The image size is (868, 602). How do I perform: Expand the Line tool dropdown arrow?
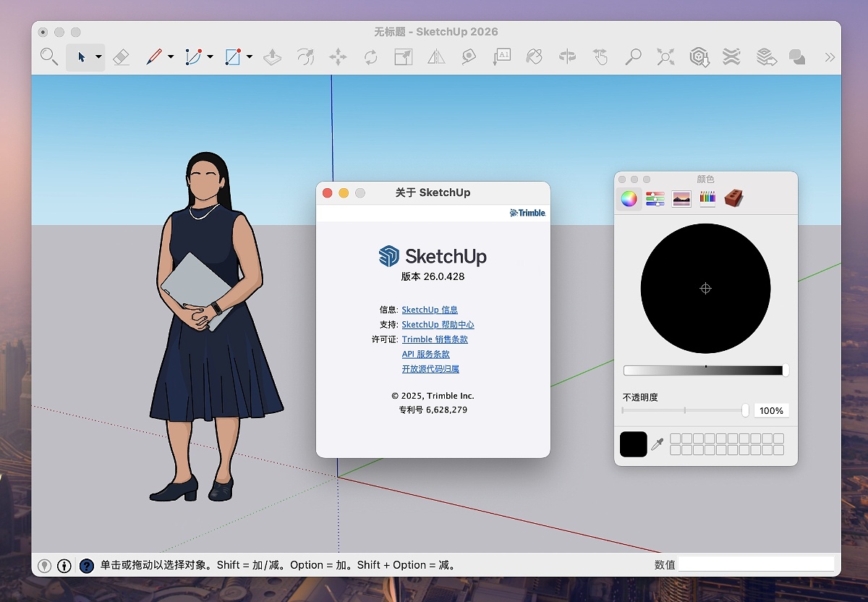coord(171,57)
